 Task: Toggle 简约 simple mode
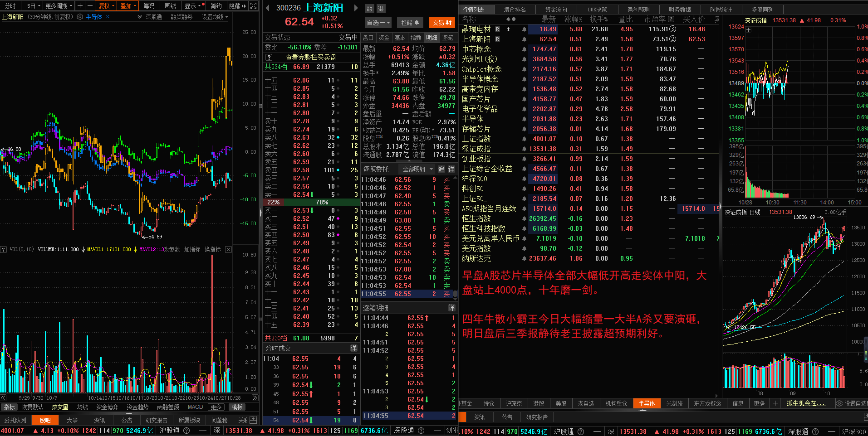(216, 6)
